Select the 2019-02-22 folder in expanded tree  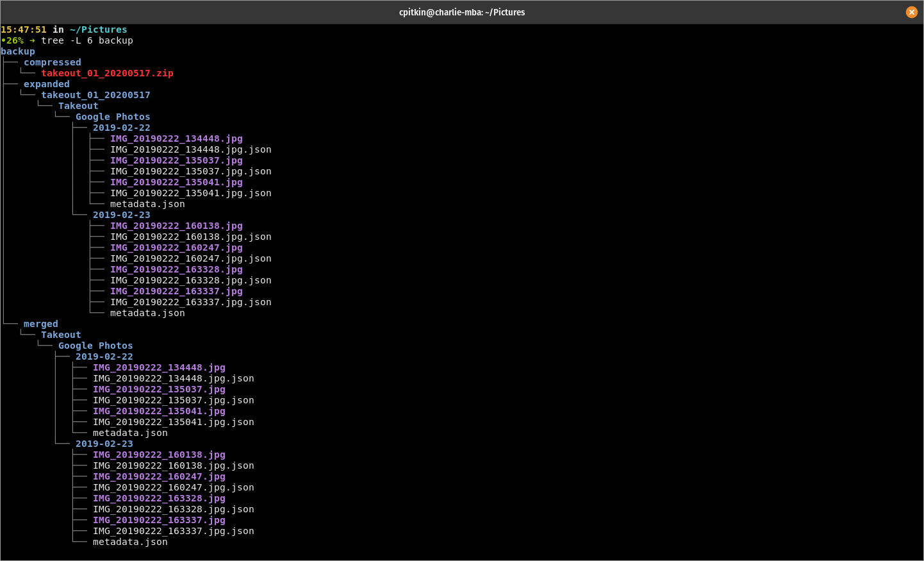122,128
